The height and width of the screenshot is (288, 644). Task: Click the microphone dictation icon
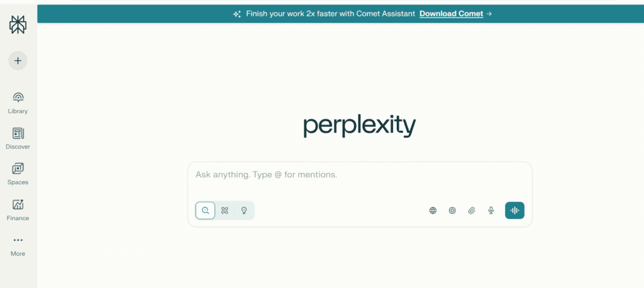pos(491,211)
